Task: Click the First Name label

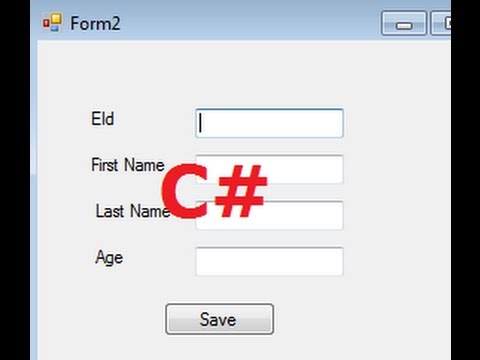Action: (x=128, y=165)
